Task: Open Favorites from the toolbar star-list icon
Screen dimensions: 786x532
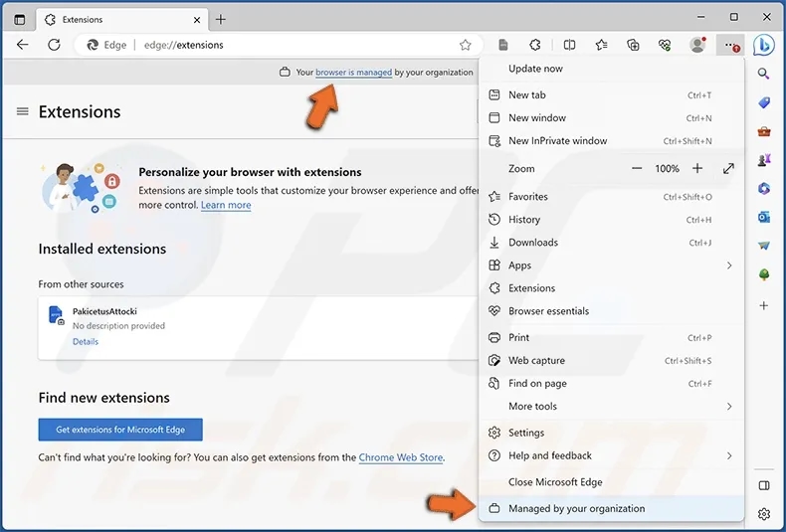Action: (x=601, y=45)
